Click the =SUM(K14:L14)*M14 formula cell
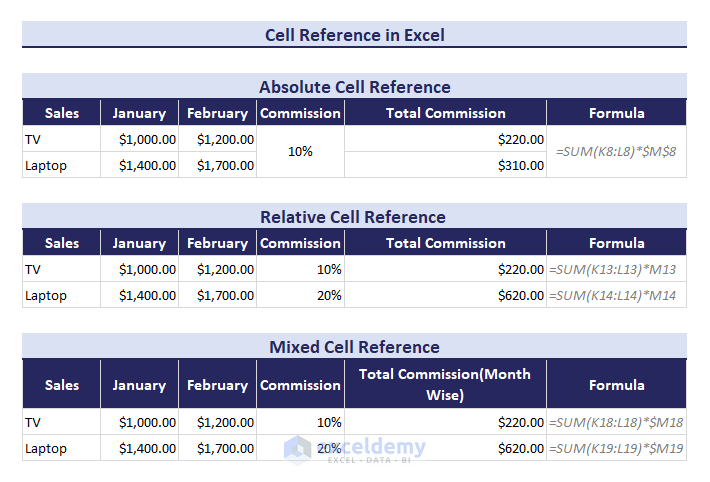This screenshot has width=710, height=482. coord(616,295)
